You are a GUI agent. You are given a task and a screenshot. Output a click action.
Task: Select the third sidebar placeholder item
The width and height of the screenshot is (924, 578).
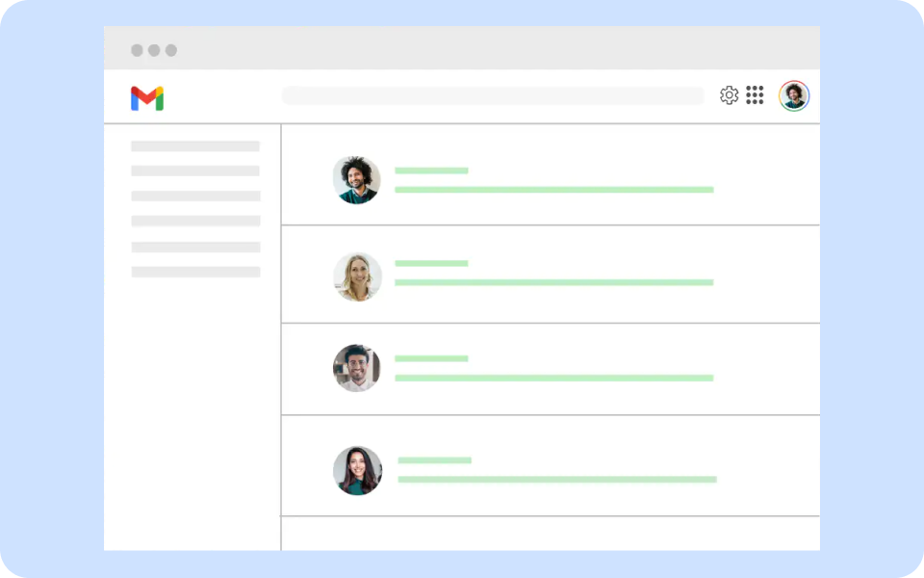(195, 196)
